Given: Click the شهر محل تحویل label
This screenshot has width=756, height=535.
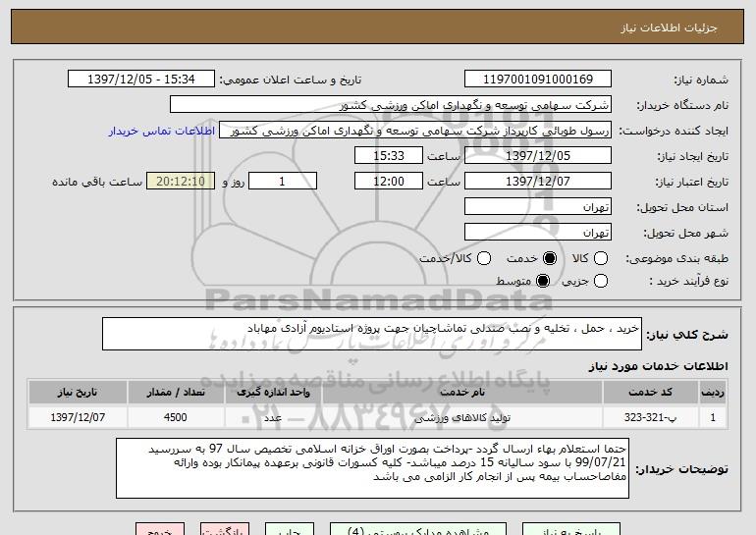Looking at the screenshot, I should 685,234.
